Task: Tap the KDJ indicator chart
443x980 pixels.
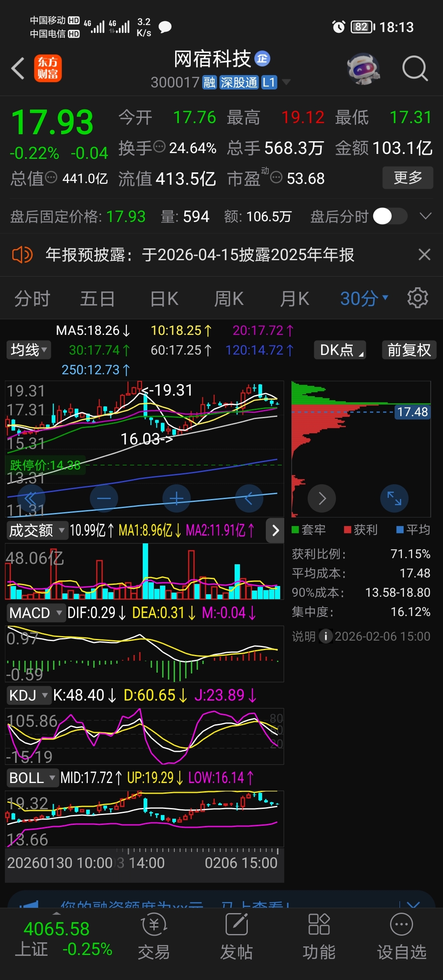Action: point(144,736)
